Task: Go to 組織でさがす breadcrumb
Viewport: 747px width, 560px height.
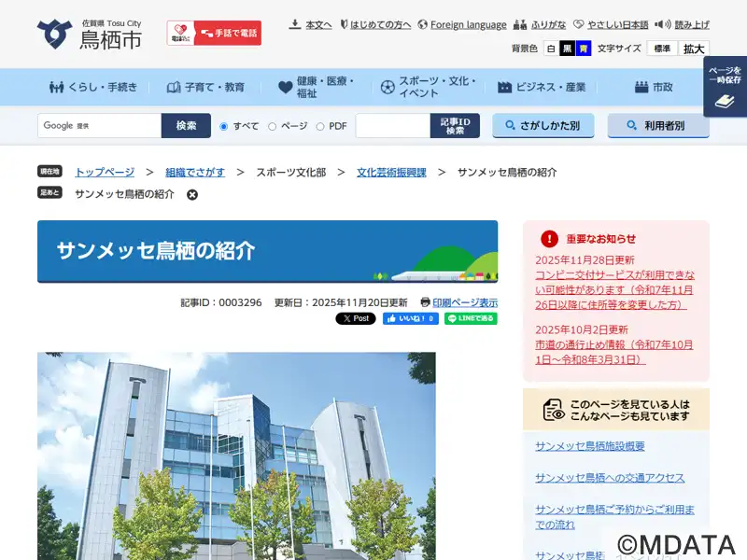Action: [x=195, y=173]
